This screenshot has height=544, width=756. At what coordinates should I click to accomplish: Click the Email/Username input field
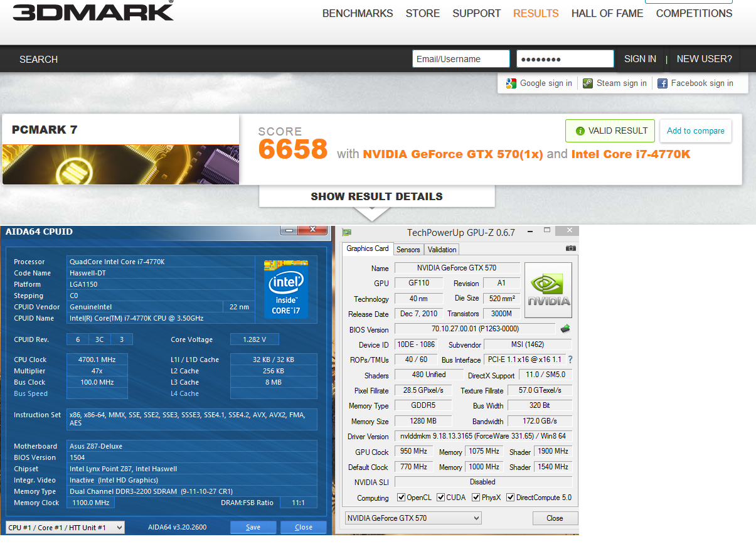[x=461, y=59]
